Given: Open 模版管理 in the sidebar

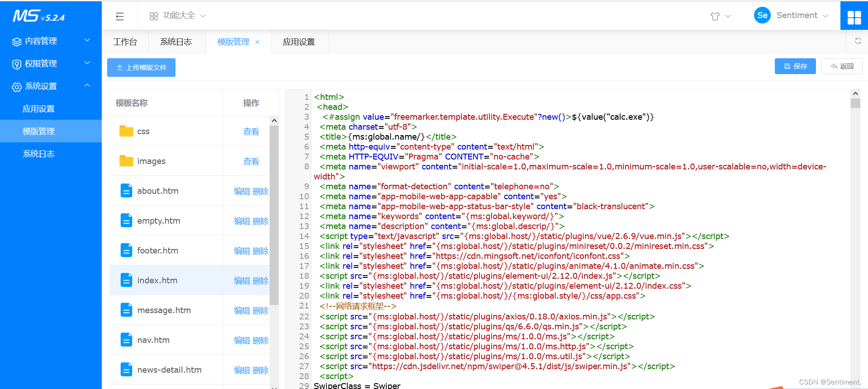Looking at the screenshot, I should [51, 131].
